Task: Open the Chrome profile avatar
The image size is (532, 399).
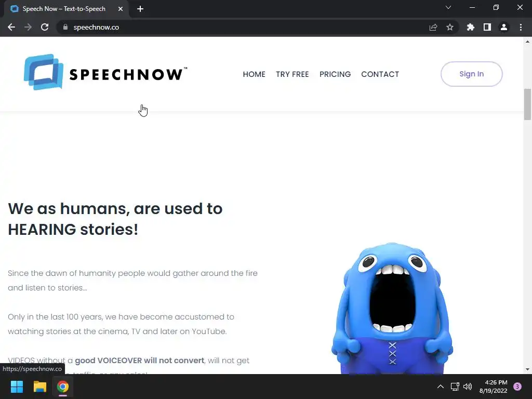Action: (504, 27)
